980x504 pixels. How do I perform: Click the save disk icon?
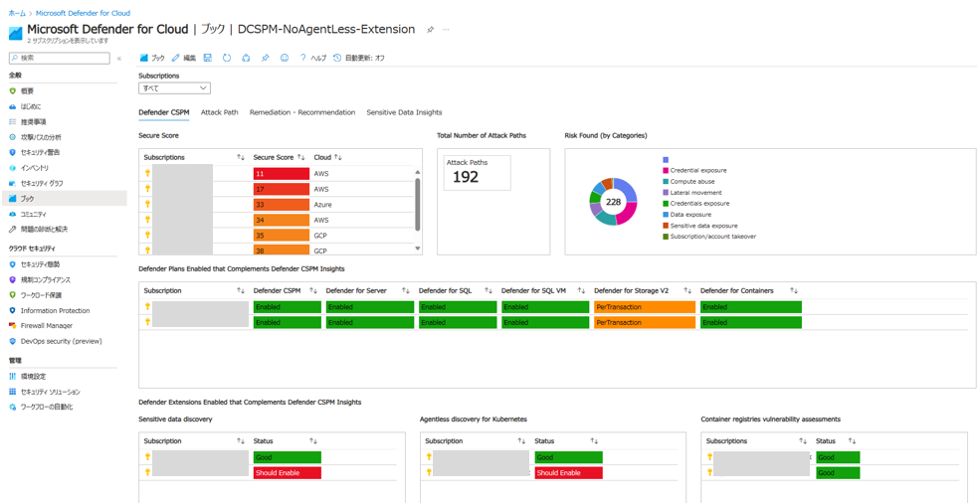click(208, 58)
